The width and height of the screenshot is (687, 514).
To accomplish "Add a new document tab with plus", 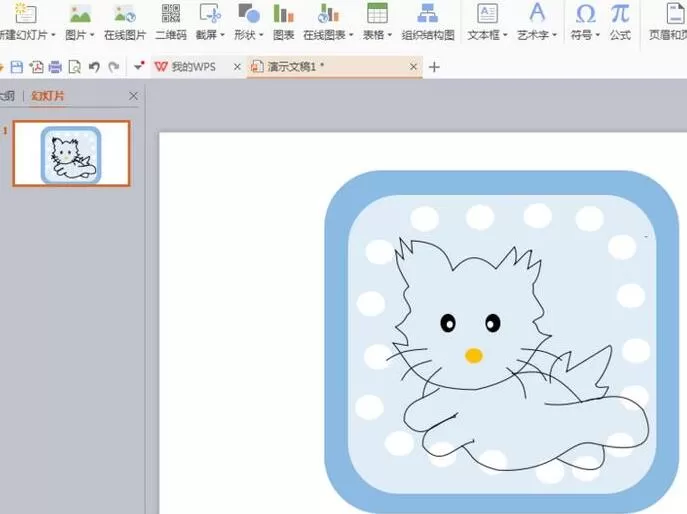I will (434, 67).
